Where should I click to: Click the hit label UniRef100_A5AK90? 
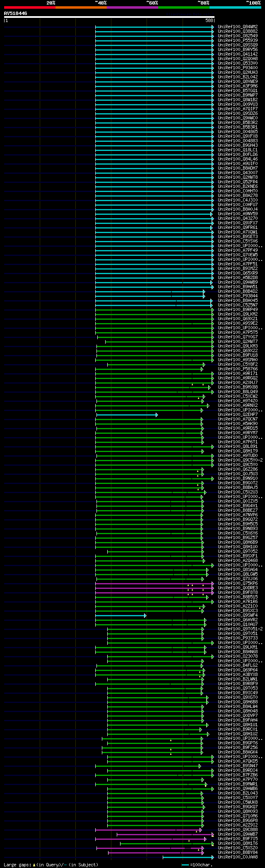pyautogui.click(x=238, y=424)
